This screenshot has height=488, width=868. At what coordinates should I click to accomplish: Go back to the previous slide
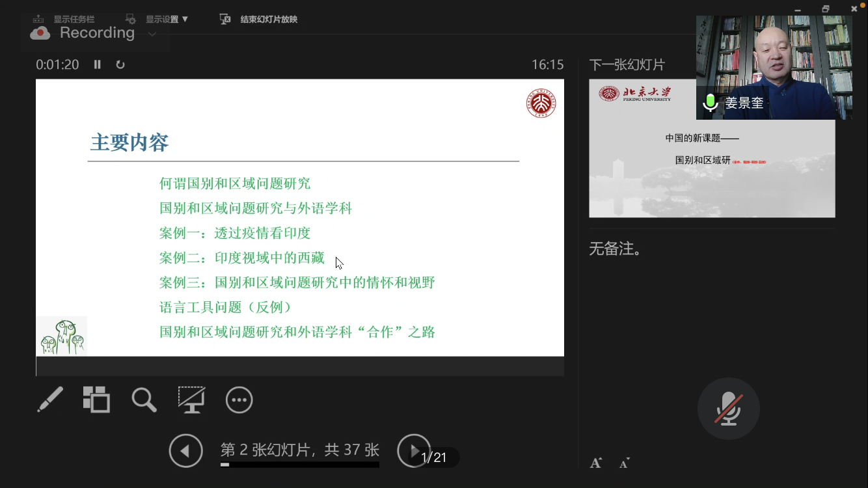coord(186,450)
